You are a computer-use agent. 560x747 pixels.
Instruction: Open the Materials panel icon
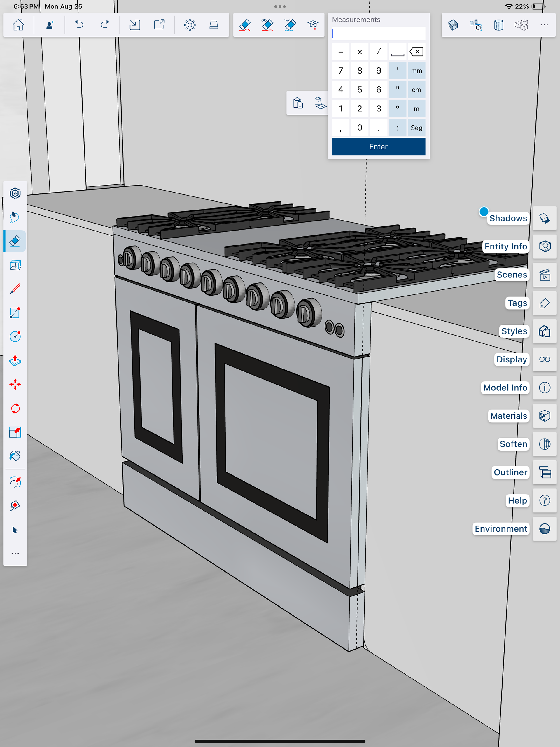click(545, 416)
